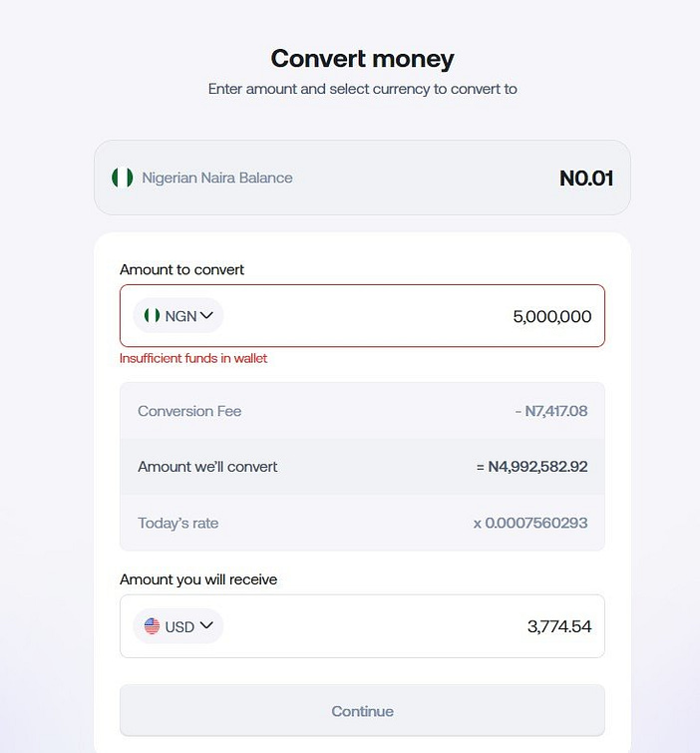Click the Nigerian flag in NGN selector
Viewport: 700px width, 753px height.
pyautogui.click(x=153, y=315)
